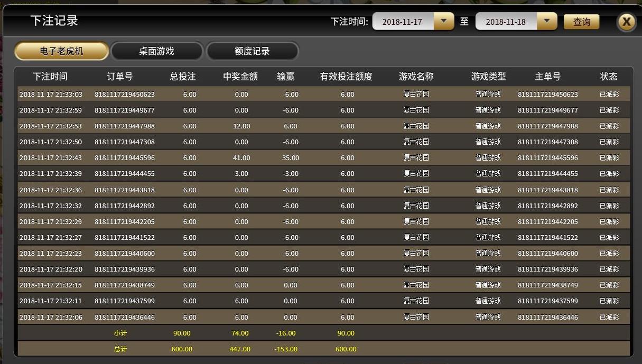This screenshot has width=642, height=364.
Task: Select the start date field 2018-11-17
Action: [403, 22]
